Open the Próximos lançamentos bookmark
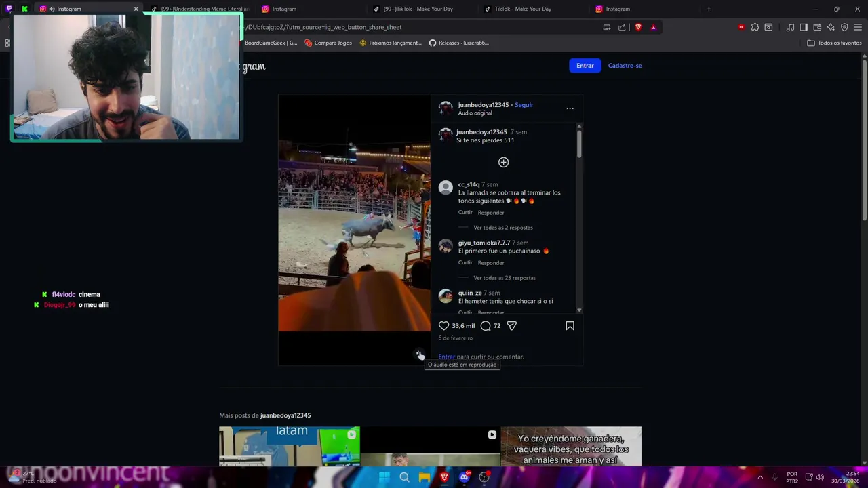The height and width of the screenshot is (488, 868). tap(391, 43)
